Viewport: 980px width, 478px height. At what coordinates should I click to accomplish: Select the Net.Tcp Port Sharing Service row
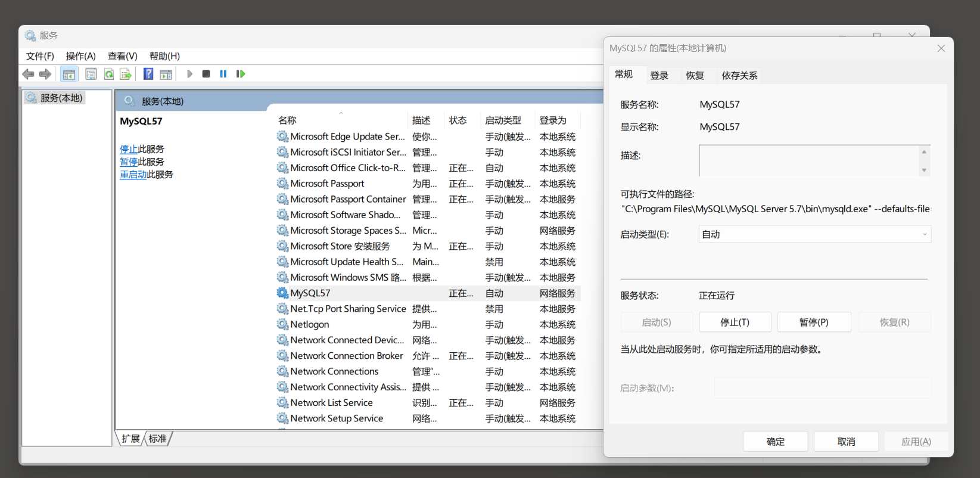tap(428, 309)
